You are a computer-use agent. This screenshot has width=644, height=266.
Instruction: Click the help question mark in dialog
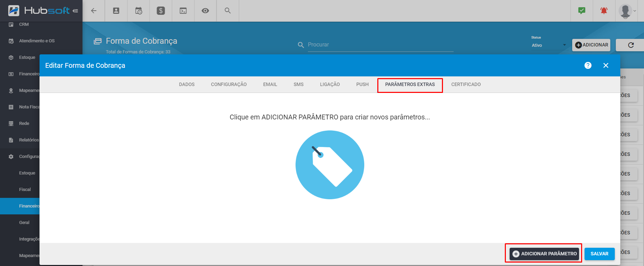click(x=588, y=65)
